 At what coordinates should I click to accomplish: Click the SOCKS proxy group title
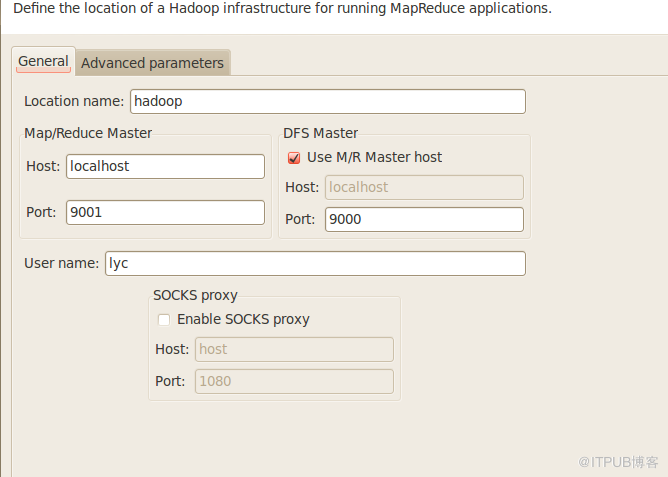[x=195, y=295]
